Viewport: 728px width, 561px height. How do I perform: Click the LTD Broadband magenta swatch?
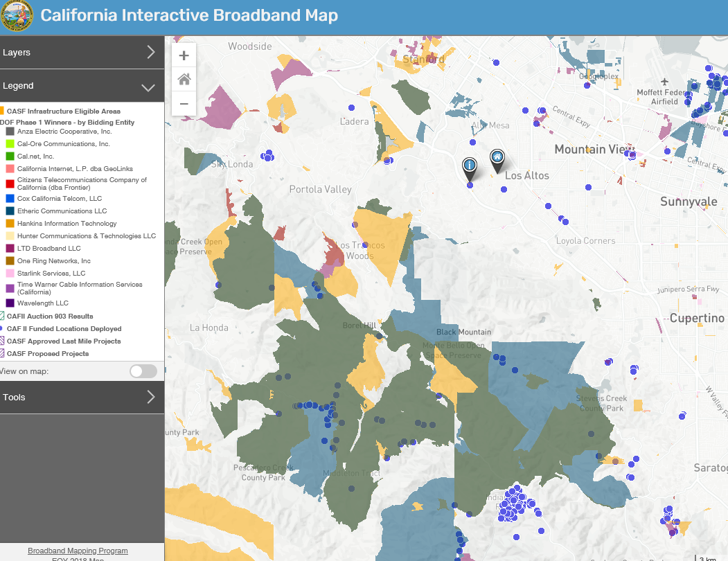tap(10, 249)
